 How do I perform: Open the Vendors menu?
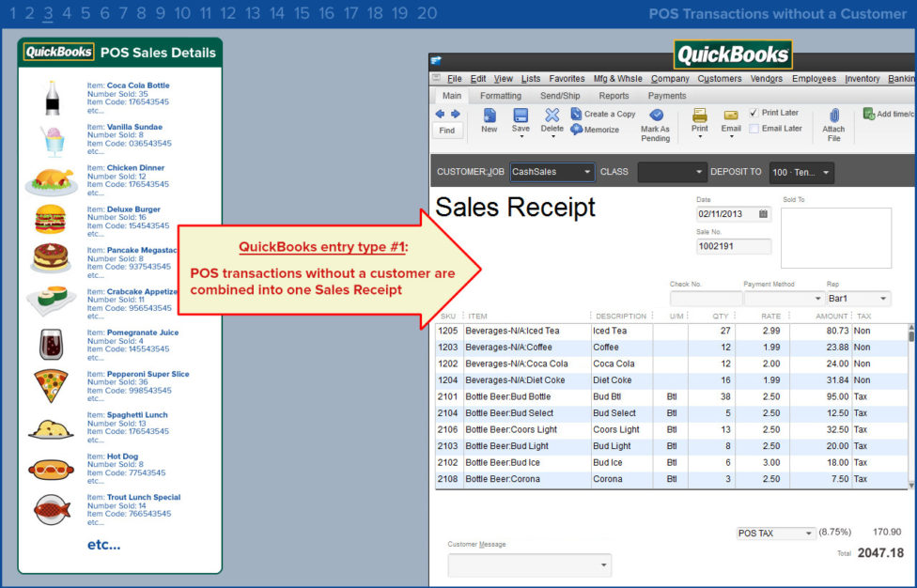tap(766, 78)
